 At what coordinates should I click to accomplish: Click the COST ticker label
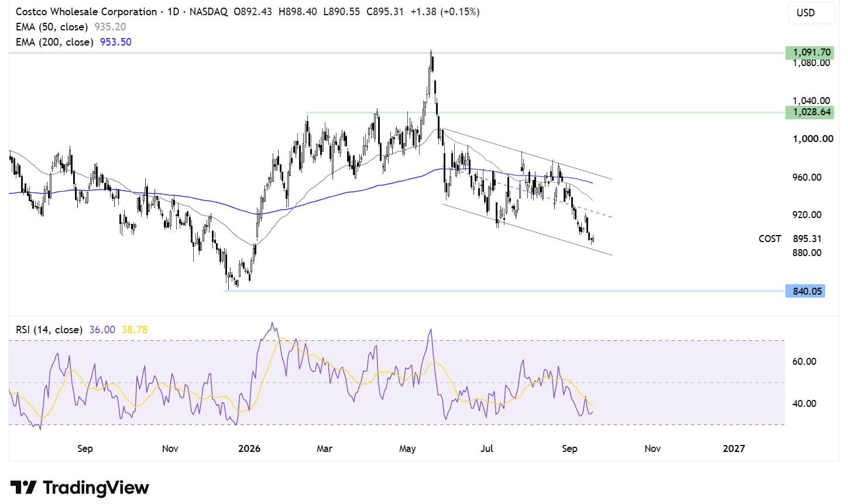pyautogui.click(x=770, y=239)
